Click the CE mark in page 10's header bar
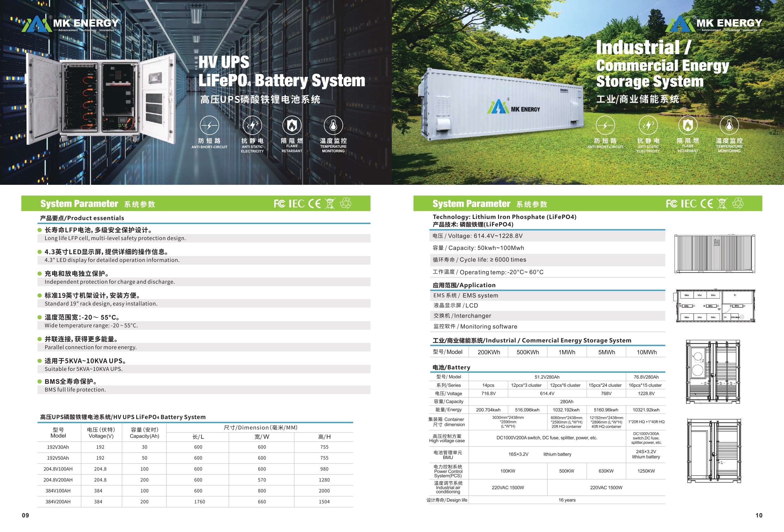The height and width of the screenshot is (532, 784). [x=707, y=204]
